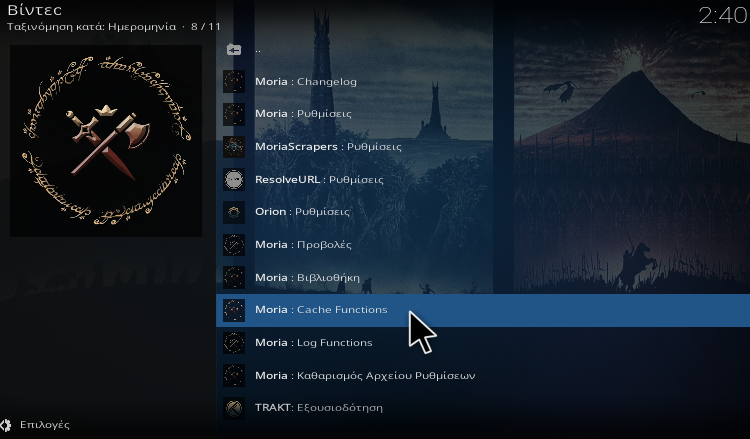Viewport: 750px width, 439px height.
Task: Open the Επιλογές options button
Action: coord(35,425)
